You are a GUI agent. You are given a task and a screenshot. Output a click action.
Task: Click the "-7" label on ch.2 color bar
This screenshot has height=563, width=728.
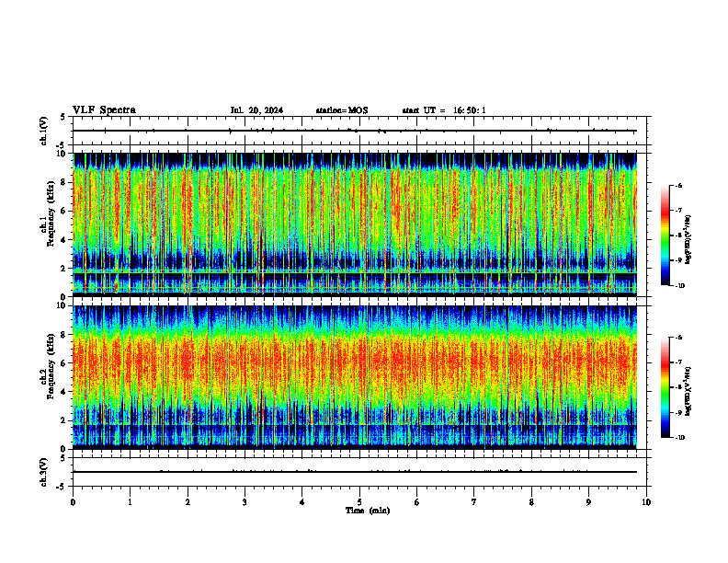678,362
